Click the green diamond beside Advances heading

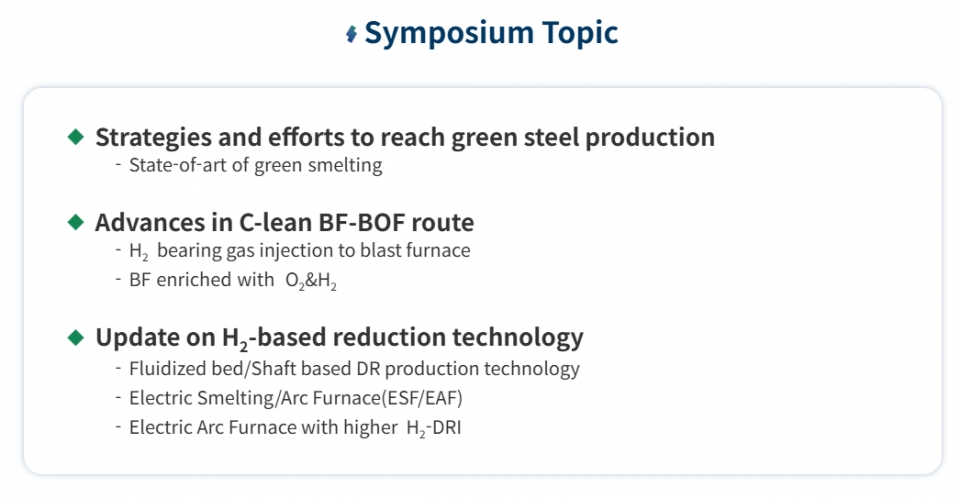pos(76,221)
